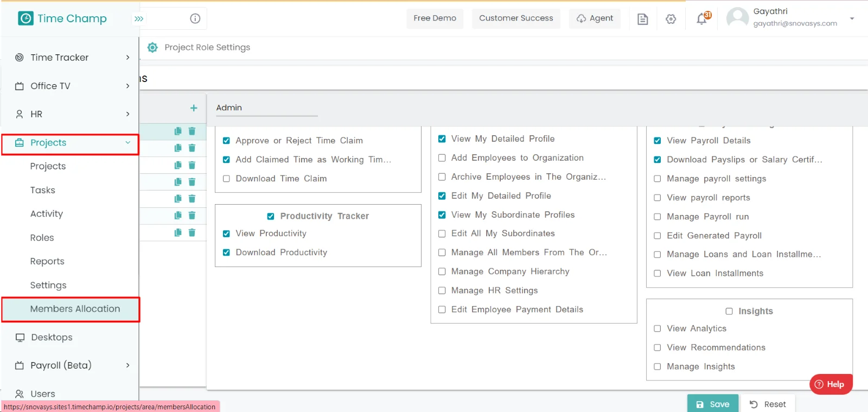Enable the Manage Insights checkbox
The height and width of the screenshot is (412, 868).
(x=658, y=366)
